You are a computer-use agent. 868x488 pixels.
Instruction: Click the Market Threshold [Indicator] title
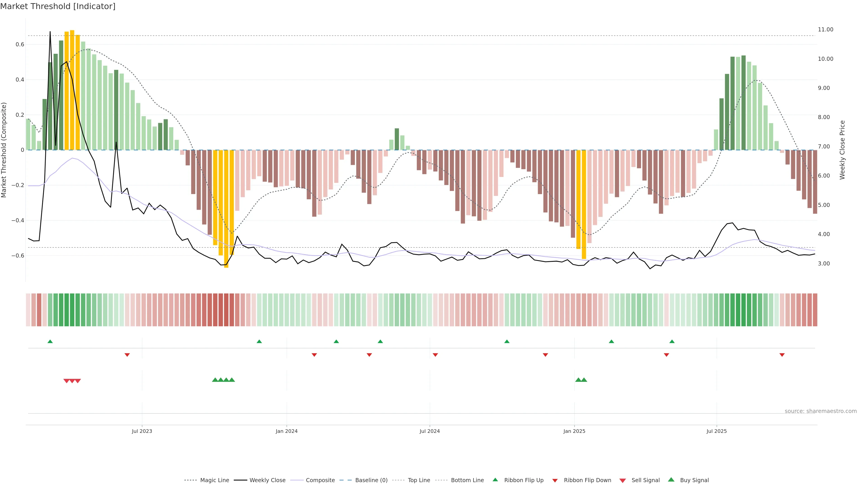pyautogui.click(x=58, y=6)
